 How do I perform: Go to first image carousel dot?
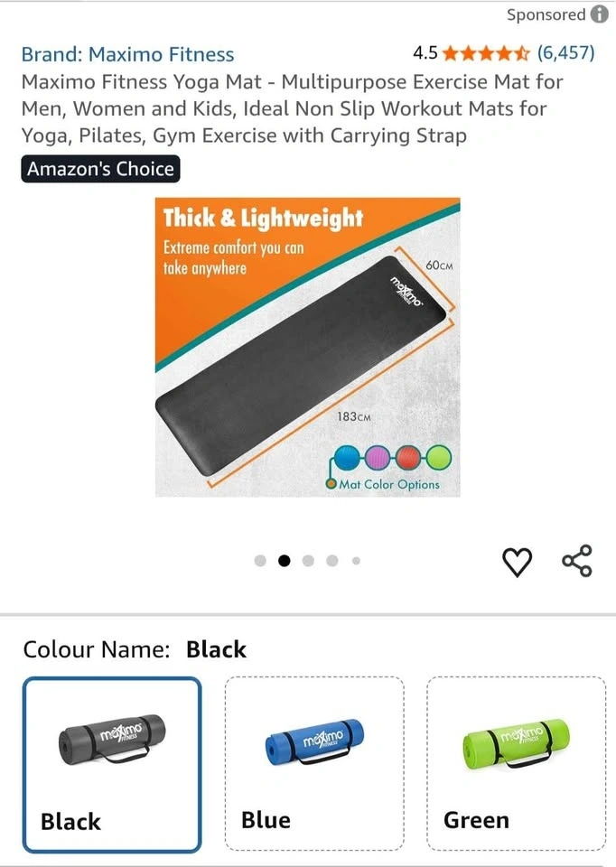click(260, 561)
